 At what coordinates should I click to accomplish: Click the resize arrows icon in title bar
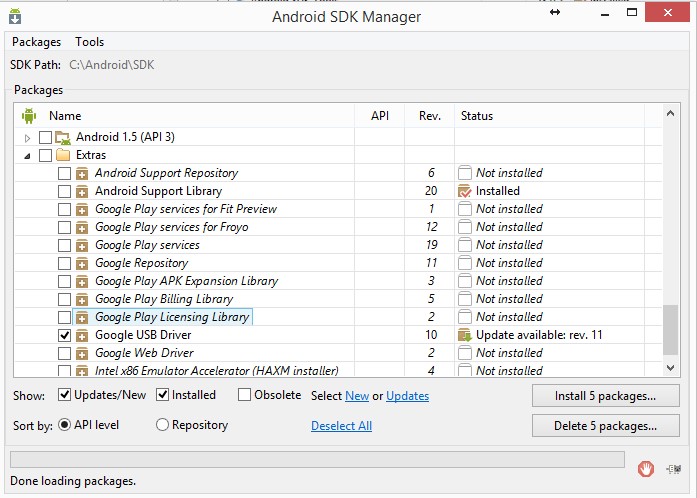tap(555, 12)
